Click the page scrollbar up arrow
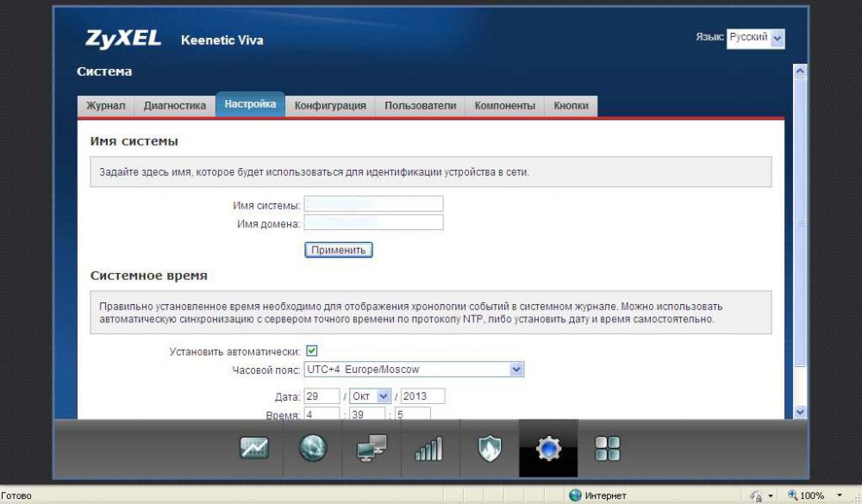Screen dimensions: 862x504 click(x=800, y=71)
